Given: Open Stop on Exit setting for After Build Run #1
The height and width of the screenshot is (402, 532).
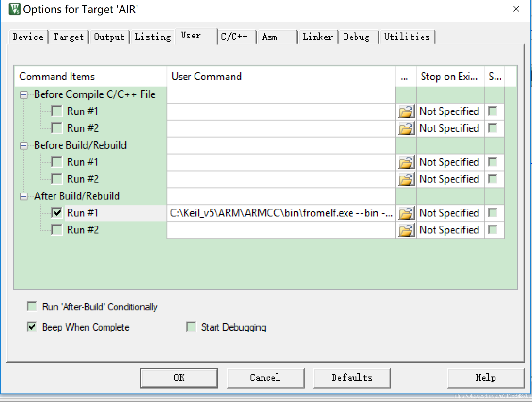Looking at the screenshot, I should (450, 213).
